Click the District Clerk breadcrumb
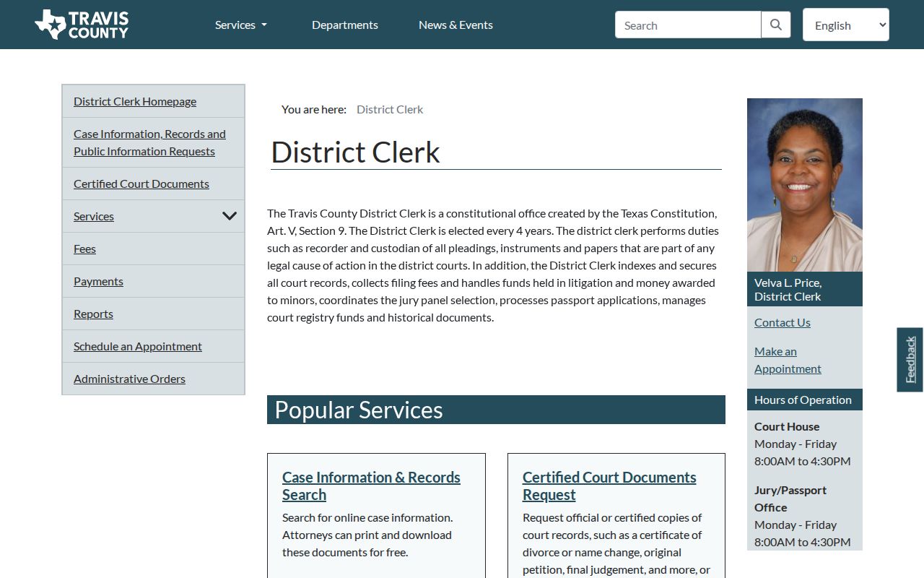The width and height of the screenshot is (924, 578). pos(390,109)
